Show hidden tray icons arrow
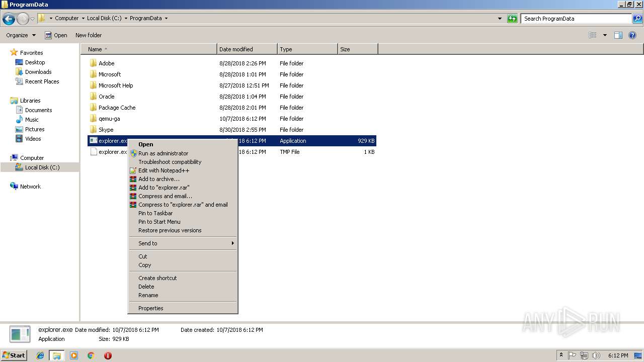 [x=561, y=355]
